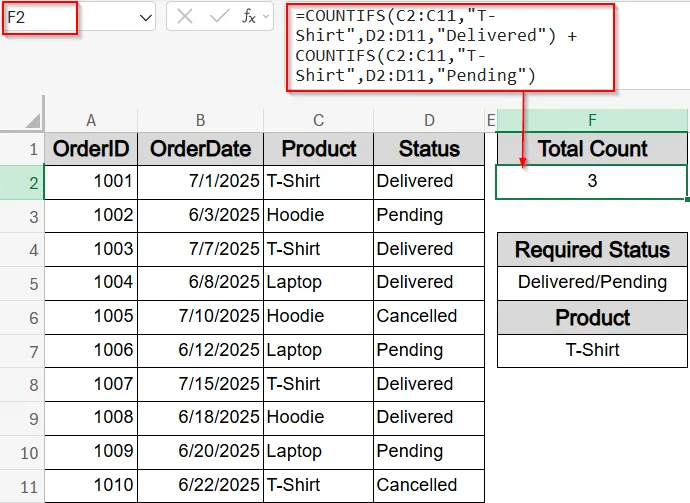Click the OrderID header cell
Screen dimensions: 690x503
pyautogui.click(x=91, y=149)
